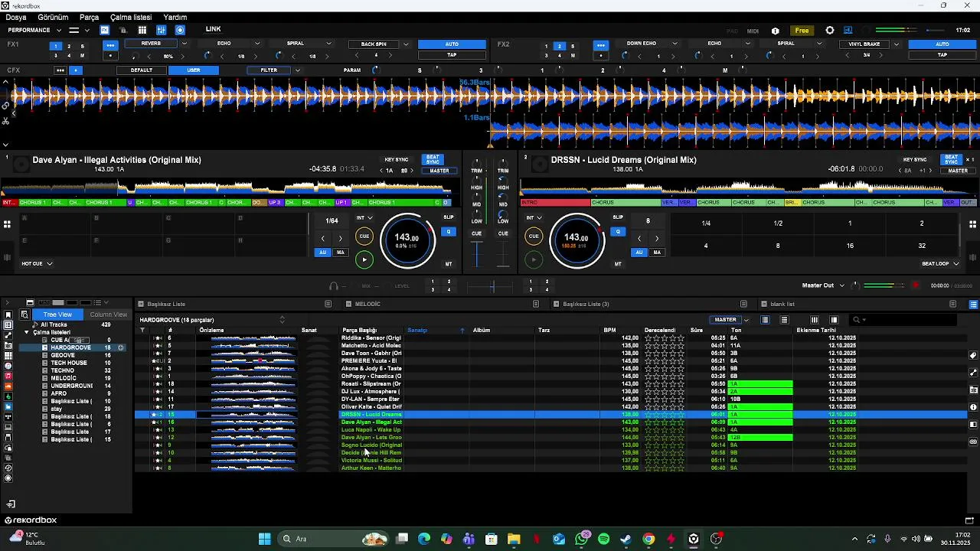Click deck 1 loop size decrease arrow
Screen dimensions: 980x551
323,239
